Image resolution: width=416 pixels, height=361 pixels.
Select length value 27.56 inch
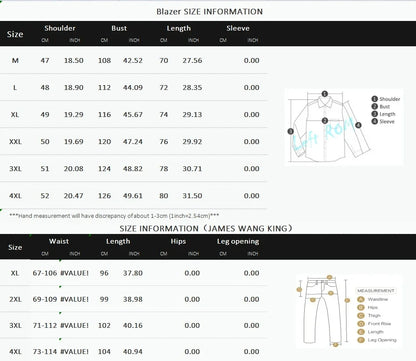192,60
